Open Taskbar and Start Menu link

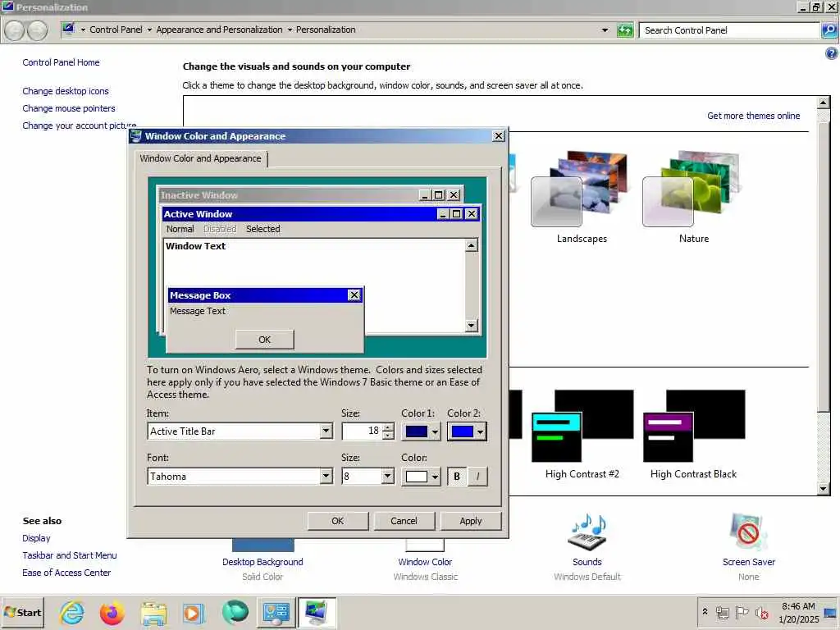(x=70, y=555)
